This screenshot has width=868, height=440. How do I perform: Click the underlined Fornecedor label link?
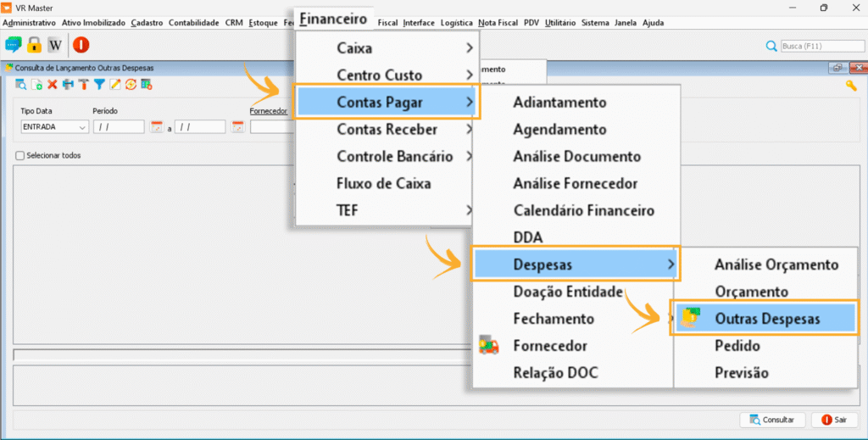click(269, 111)
